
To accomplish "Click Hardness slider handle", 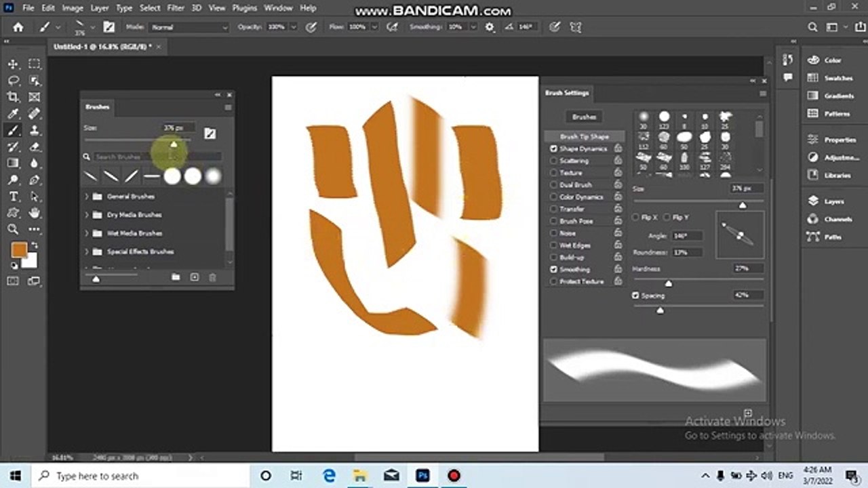I will [x=669, y=284].
